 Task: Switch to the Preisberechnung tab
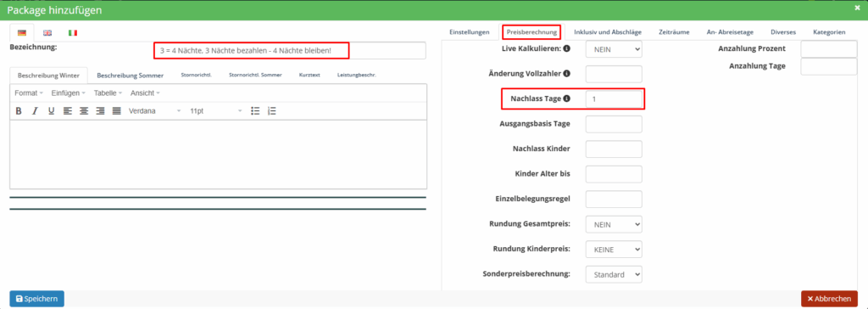(x=531, y=32)
